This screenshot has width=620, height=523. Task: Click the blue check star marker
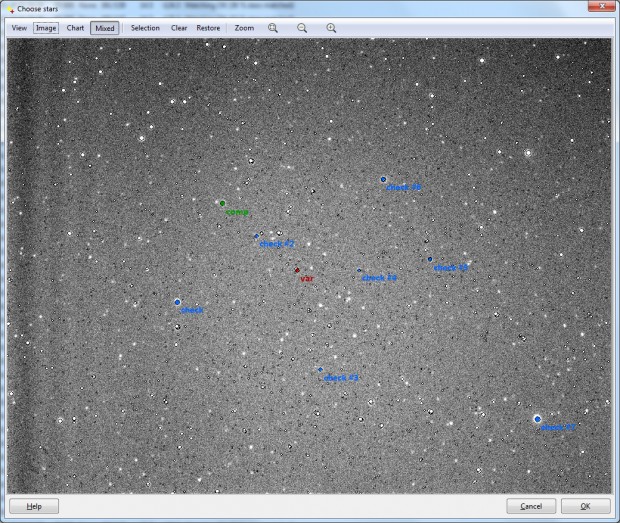click(177, 302)
